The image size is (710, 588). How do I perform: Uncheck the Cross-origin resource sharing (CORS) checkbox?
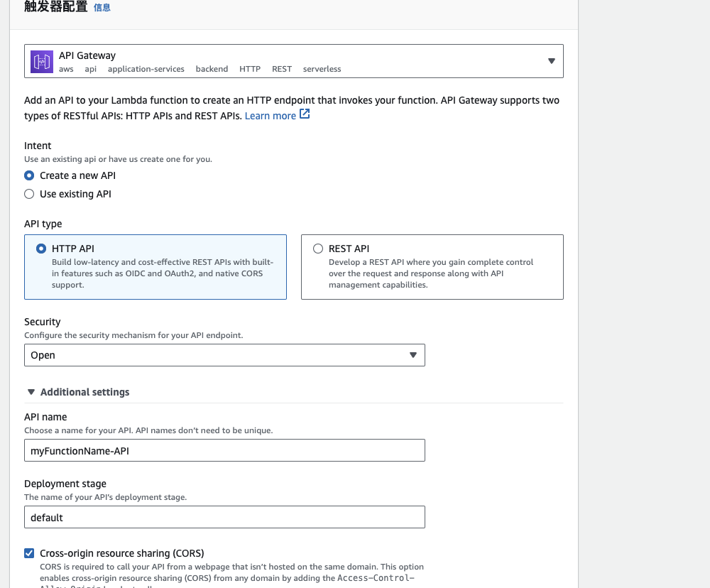click(29, 553)
